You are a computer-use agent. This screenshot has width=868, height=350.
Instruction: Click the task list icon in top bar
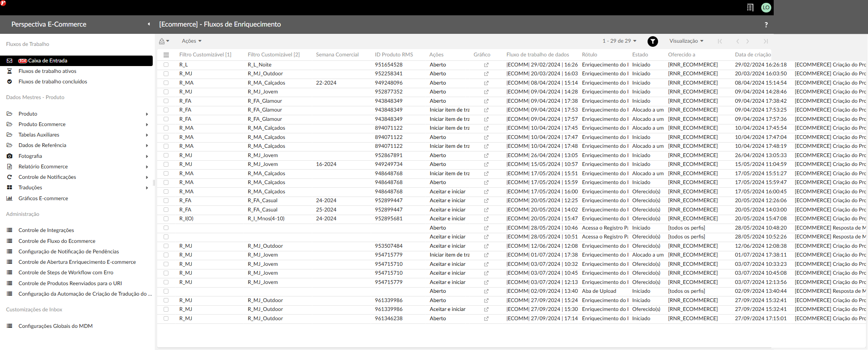coord(750,7)
